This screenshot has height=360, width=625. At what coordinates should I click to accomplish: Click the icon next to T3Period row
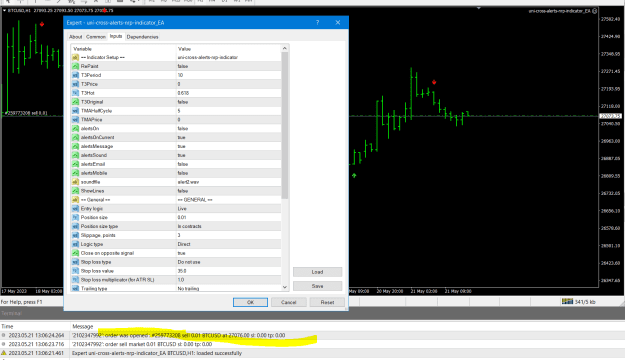point(75,75)
